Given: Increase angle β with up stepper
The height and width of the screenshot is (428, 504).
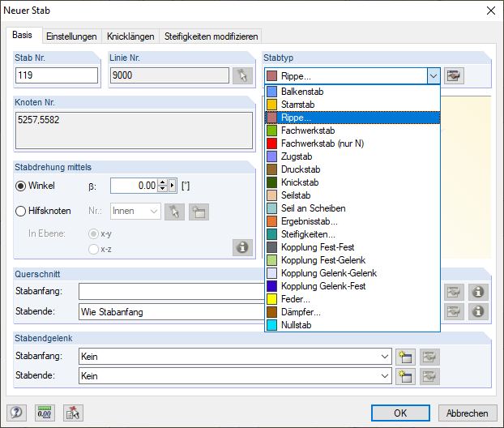Looking at the screenshot, I should pyautogui.click(x=163, y=182).
